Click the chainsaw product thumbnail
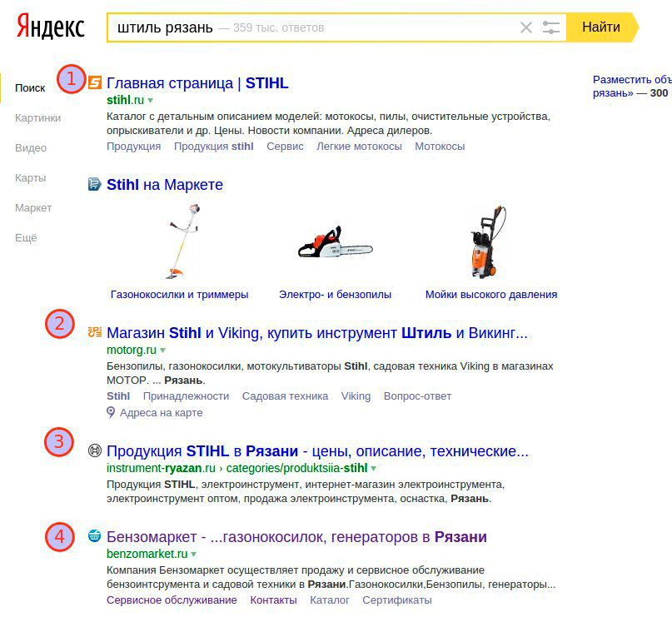Viewport: 672px width, 617px height. 335,242
